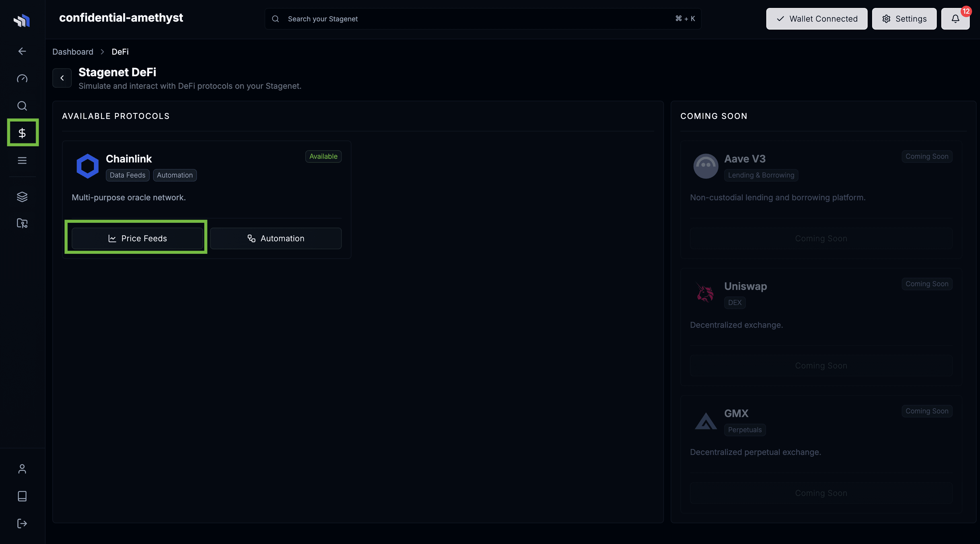Click the Wallet Connected button
This screenshot has width=980, height=544.
[x=816, y=19]
